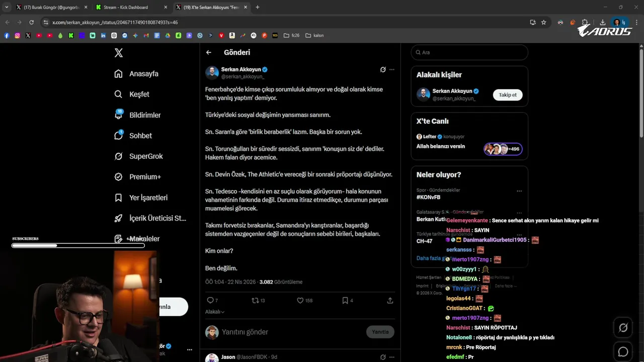Click the Grok icon on Serkan Akkoyun's post
This screenshot has width=644, height=362.
(x=383, y=69)
